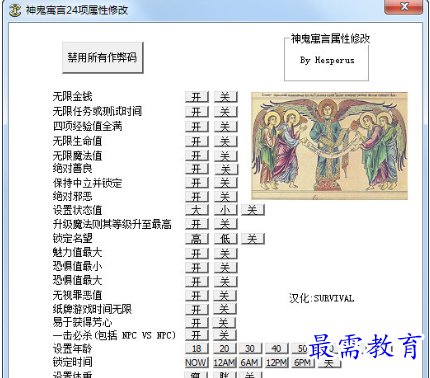Lock time to 12AM
The width and height of the screenshot is (430, 378).
coord(225,362)
